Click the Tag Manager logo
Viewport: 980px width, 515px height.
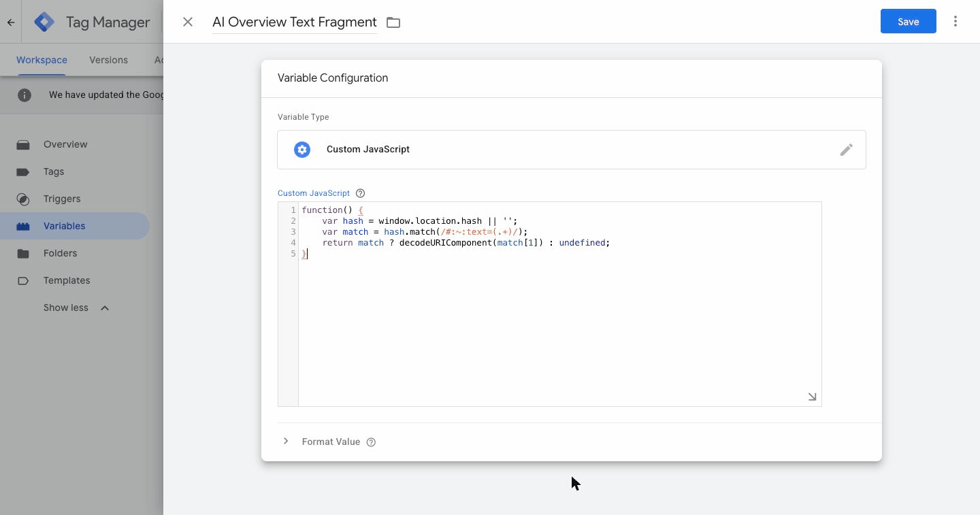pos(44,22)
